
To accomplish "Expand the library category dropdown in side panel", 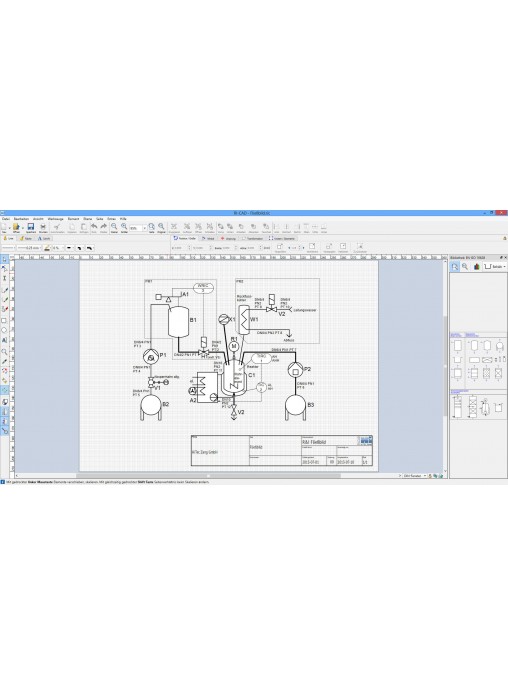I will (495, 267).
